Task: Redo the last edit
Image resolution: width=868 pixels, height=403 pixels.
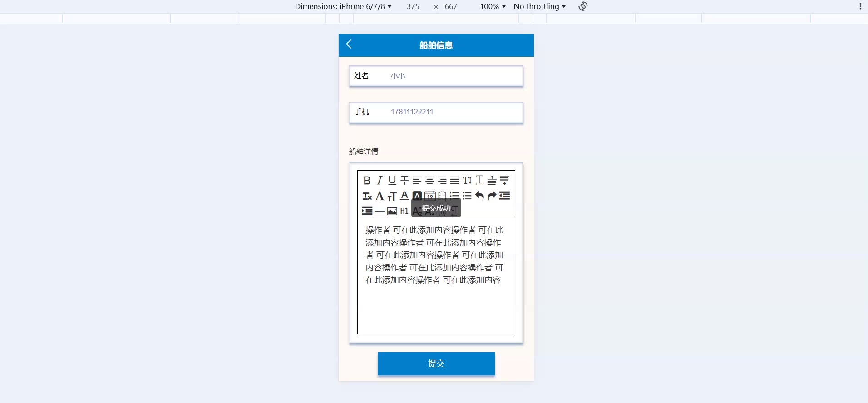Action: pos(492,196)
